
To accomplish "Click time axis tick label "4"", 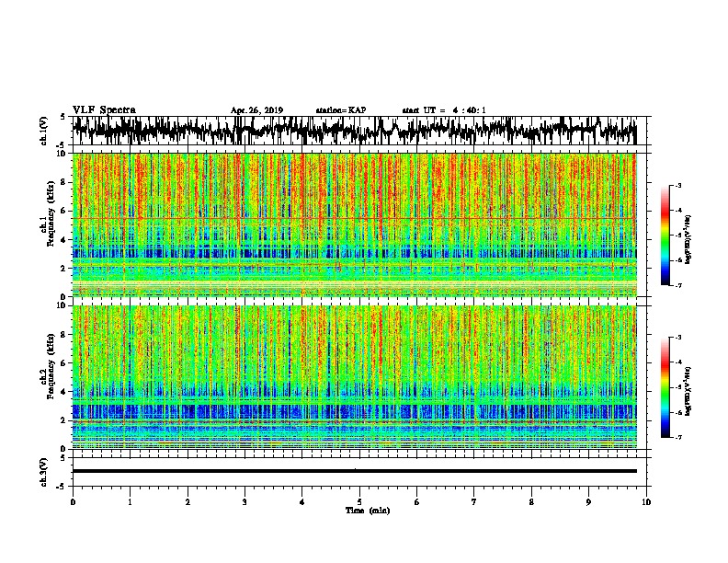I will (x=302, y=502).
